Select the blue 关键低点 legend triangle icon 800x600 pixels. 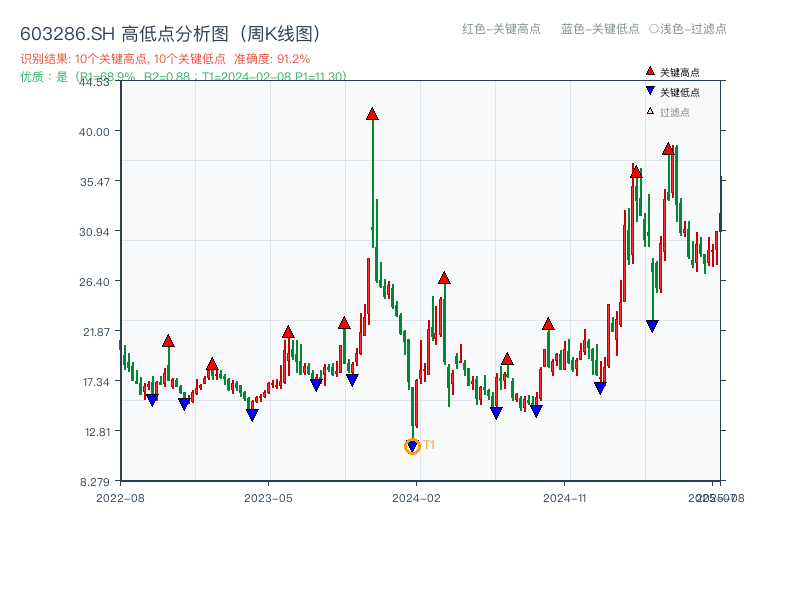pos(648,89)
